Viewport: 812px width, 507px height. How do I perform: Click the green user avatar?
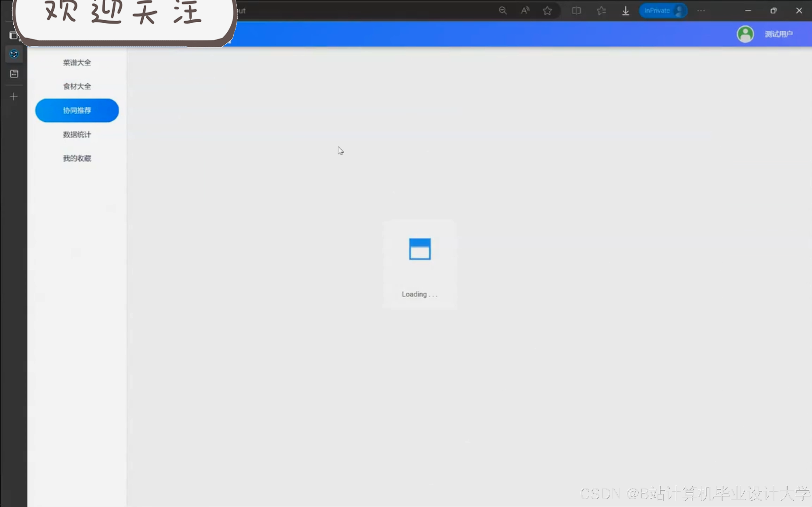click(x=745, y=34)
